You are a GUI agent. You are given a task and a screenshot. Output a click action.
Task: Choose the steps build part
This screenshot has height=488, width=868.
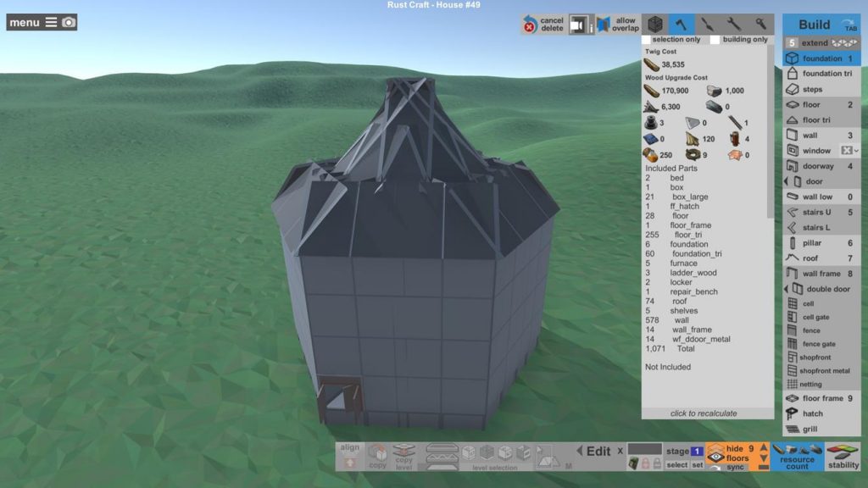[x=821, y=89]
